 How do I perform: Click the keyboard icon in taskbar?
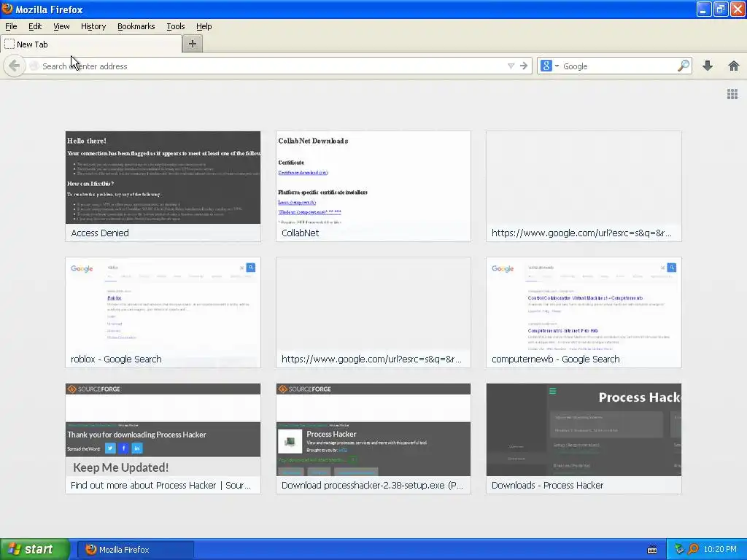(x=652, y=550)
